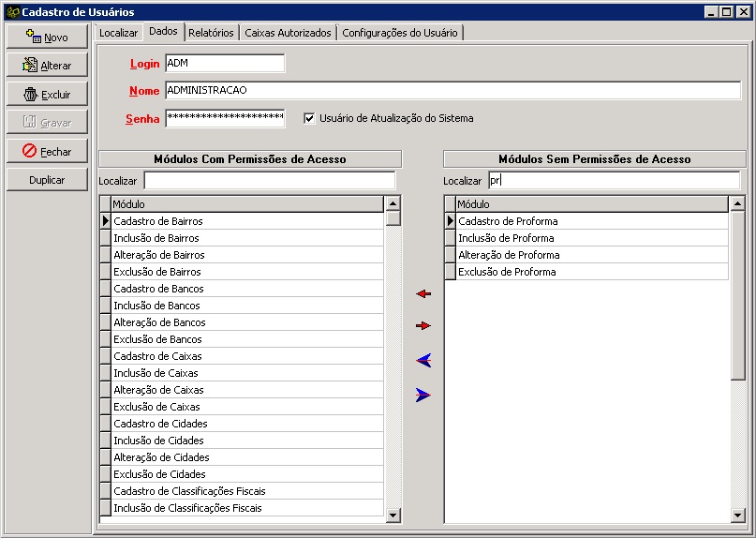
Task: Click the Localizar field under Módulos Com Permissões
Action: tap(270, 180)
